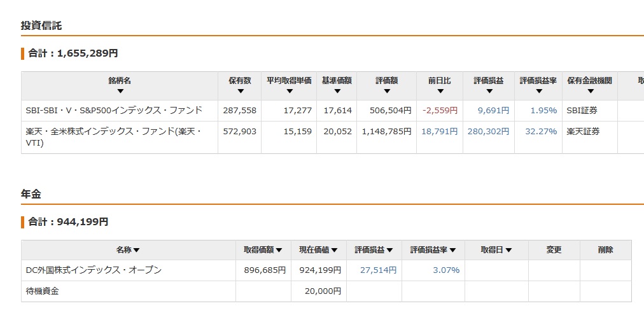Image resolution: width=644 pixels, height=313 pixels.
Task: Sort pension table by 評価損益率
Action: [433, 250]
